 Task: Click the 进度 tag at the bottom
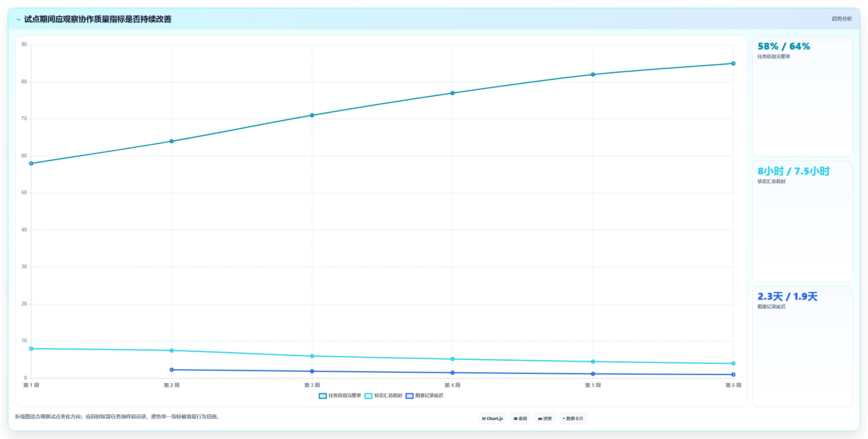click(x=545, y=418)
